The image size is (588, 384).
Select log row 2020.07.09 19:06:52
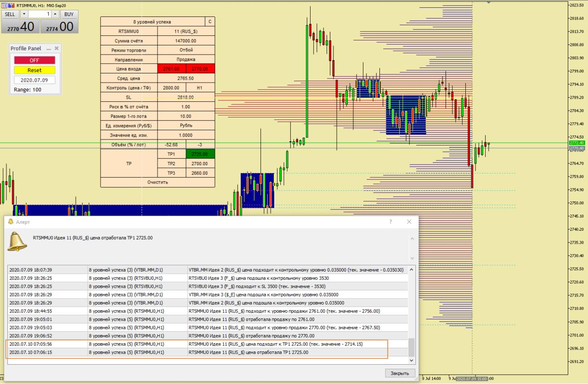208,336
